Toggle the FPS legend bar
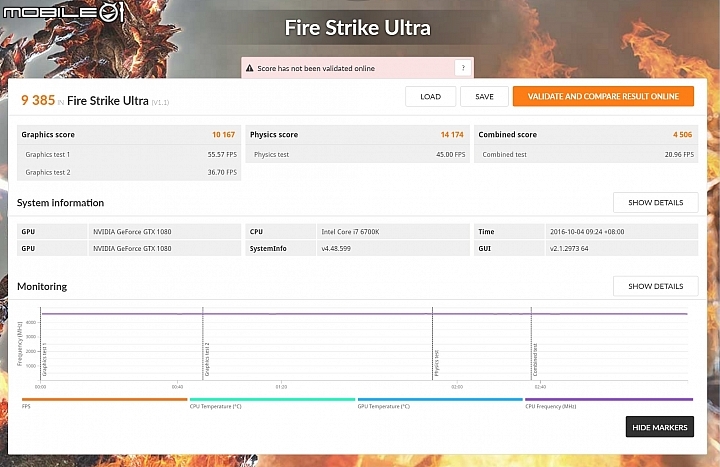 104,399
